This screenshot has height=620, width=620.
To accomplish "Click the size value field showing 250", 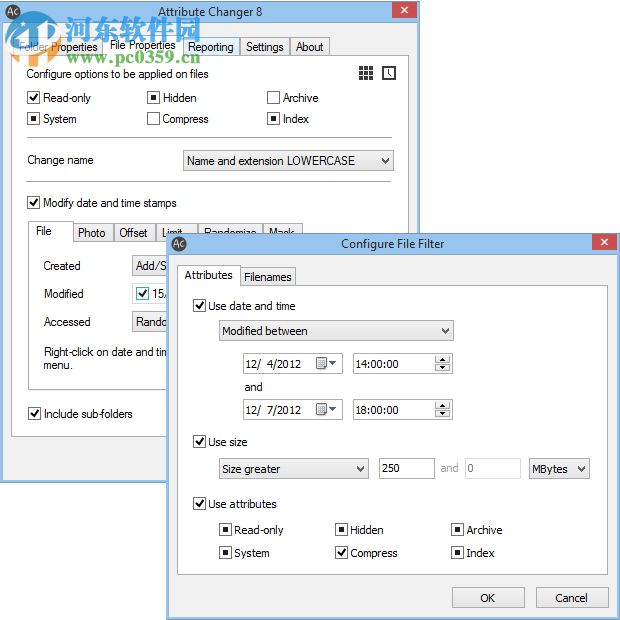I will 406,469.
